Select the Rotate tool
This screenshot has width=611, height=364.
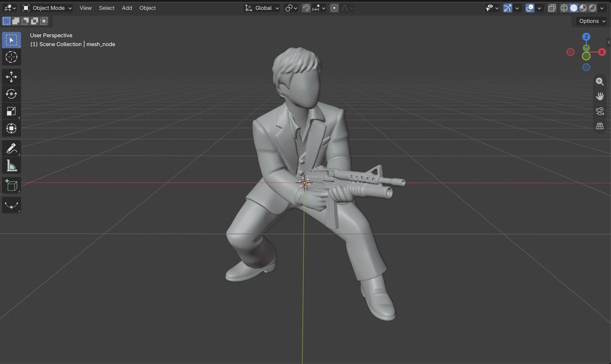(11, 94)
